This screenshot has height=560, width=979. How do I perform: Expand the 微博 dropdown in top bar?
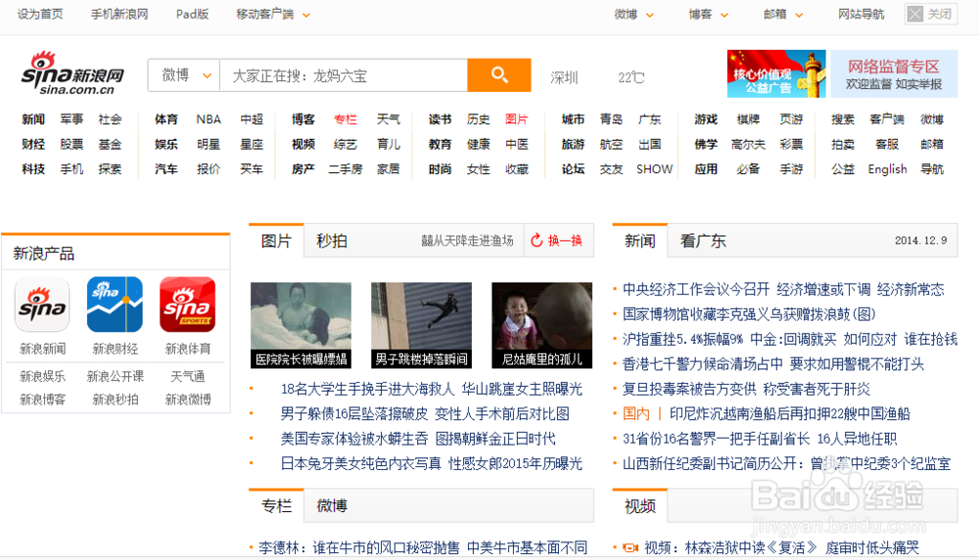click(x=633, y=15)
